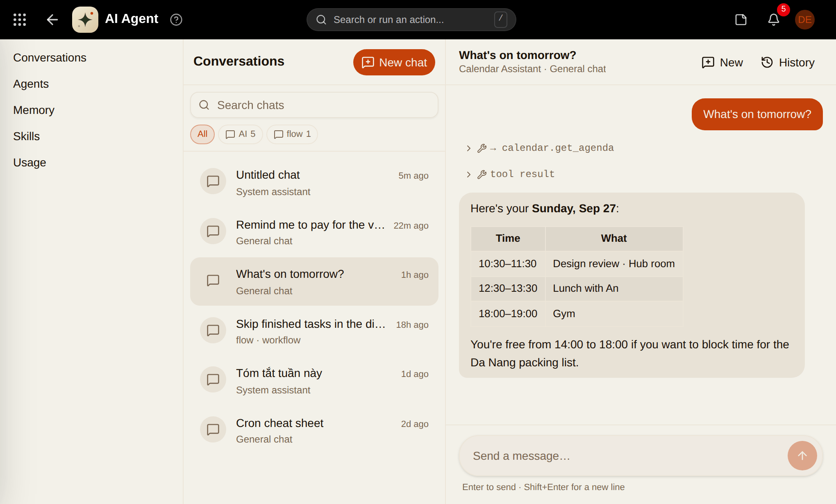This screenshot has width=836, height=504.
Task: Click the Time column header
Action: tap(508, 238)
